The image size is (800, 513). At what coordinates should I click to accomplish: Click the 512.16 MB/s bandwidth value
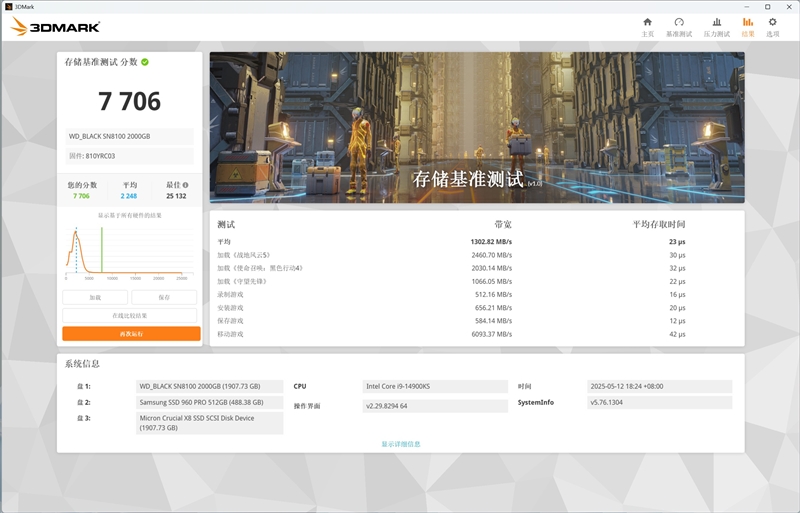coord(493,295)
